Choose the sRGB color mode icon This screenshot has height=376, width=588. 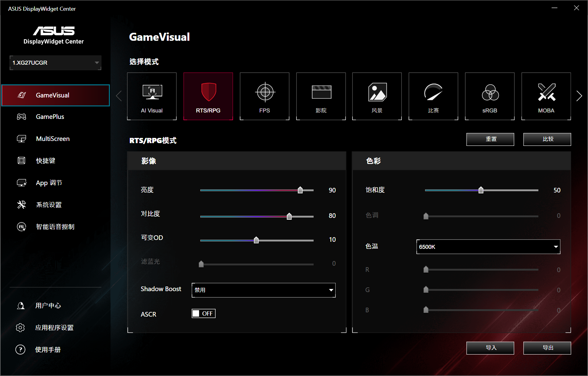click(490, 96)
